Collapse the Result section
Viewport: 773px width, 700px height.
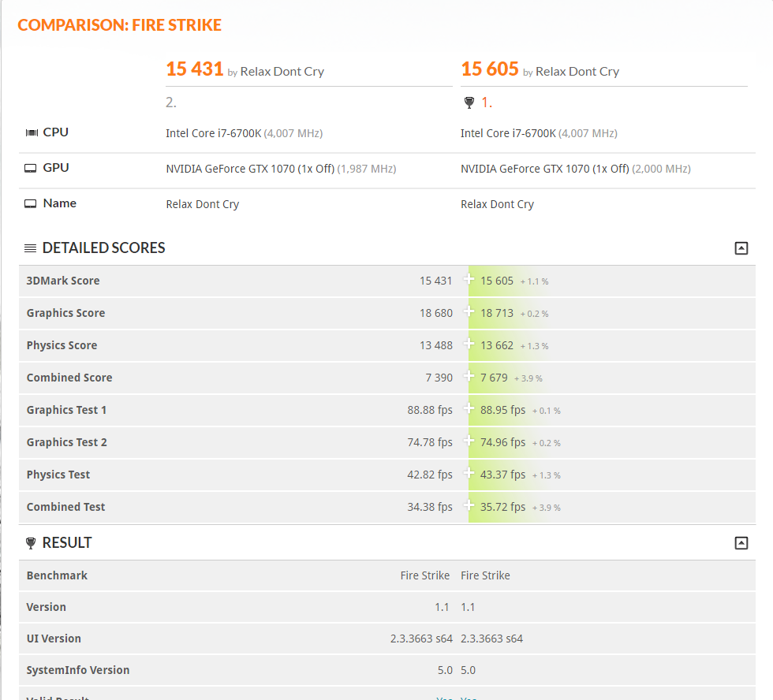coord(741,543)
